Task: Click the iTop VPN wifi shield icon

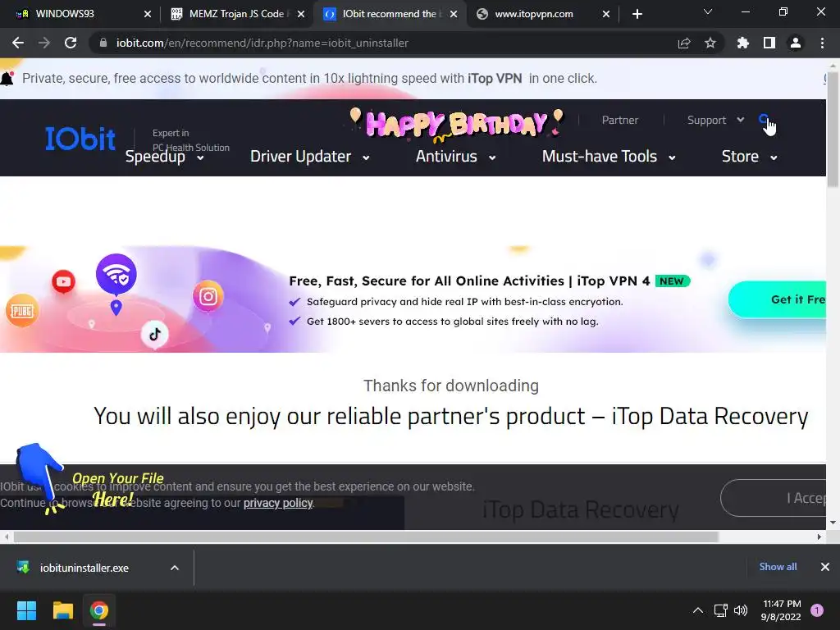Action: 116,274
